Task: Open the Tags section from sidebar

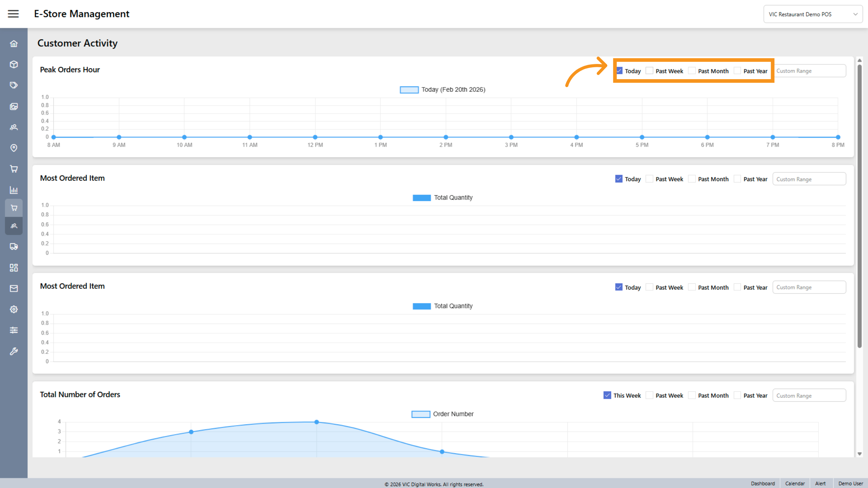Action: (14, 85)
